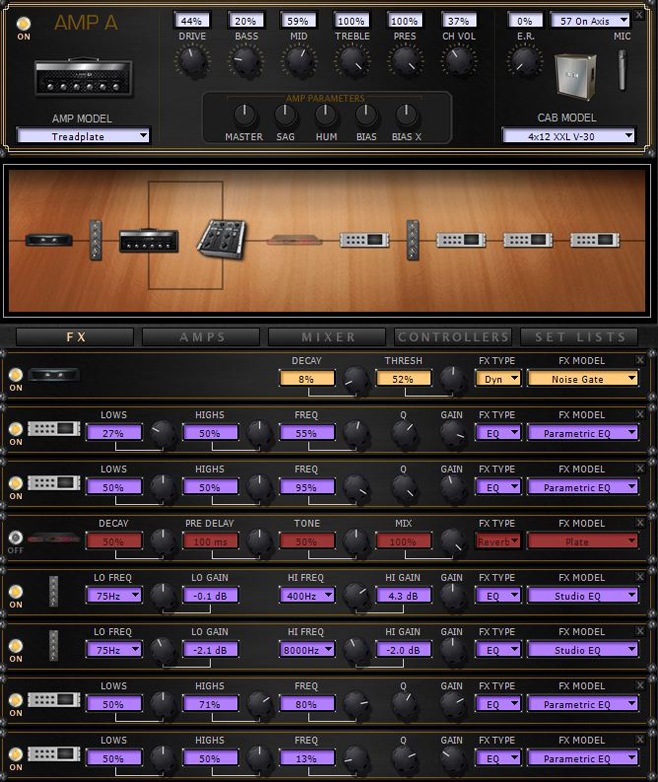The image size is (658, 782).
Task: Remove the Noise Gate effect with its X
Action: pyautogui.click(x=640, y=360)
